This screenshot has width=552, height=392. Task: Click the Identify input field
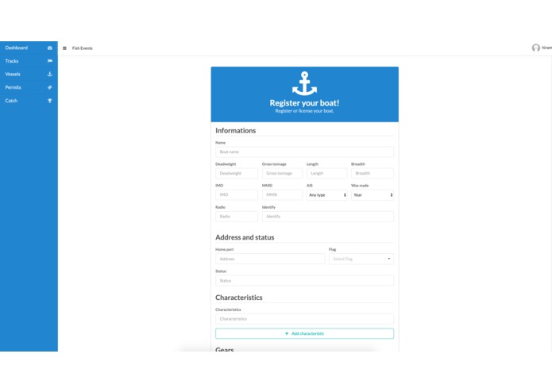point(328,217)
